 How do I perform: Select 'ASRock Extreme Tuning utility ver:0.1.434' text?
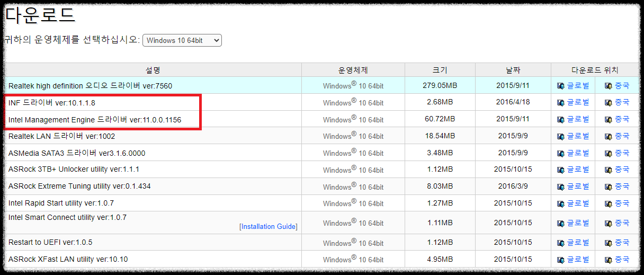click(79, 187)
